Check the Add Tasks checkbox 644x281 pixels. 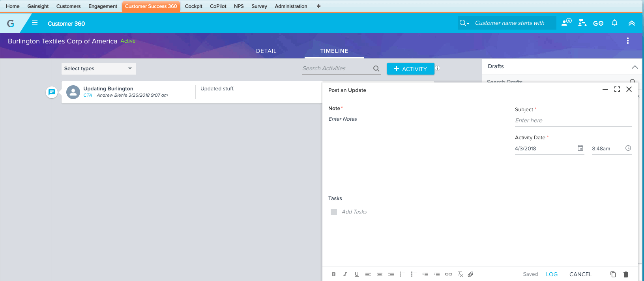click(334, 212)
